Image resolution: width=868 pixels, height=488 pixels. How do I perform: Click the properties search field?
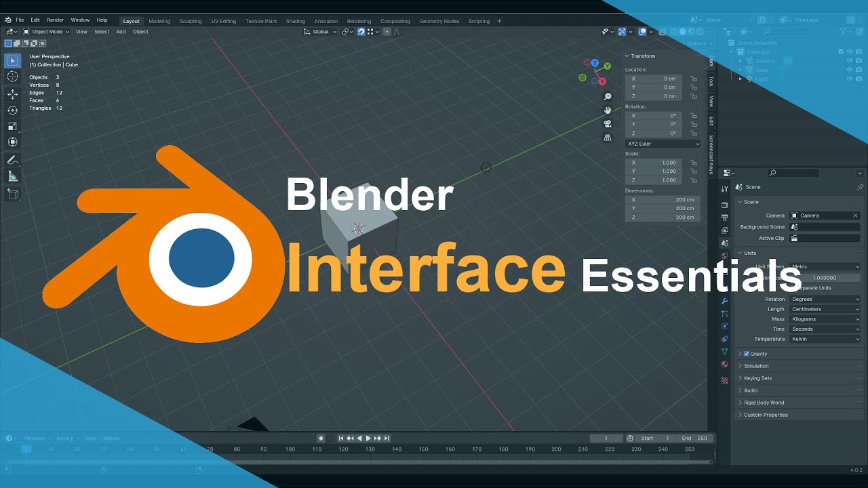(793, 173)
